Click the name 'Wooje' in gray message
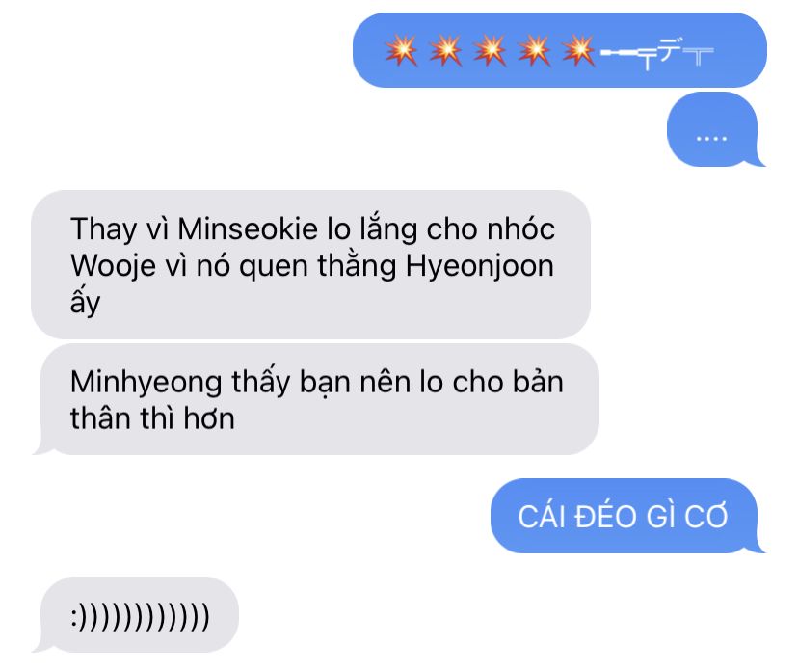 [113, 266]
